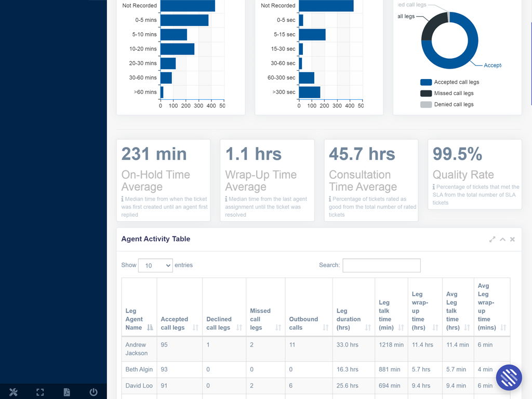Sort table by Leg Agent Name

139,320
